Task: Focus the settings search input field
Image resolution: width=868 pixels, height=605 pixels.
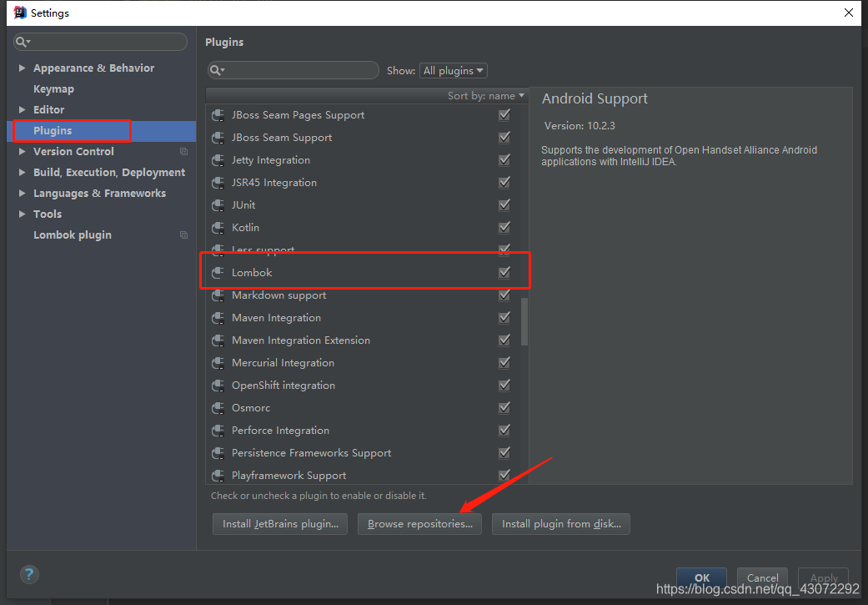Action: 100,42
